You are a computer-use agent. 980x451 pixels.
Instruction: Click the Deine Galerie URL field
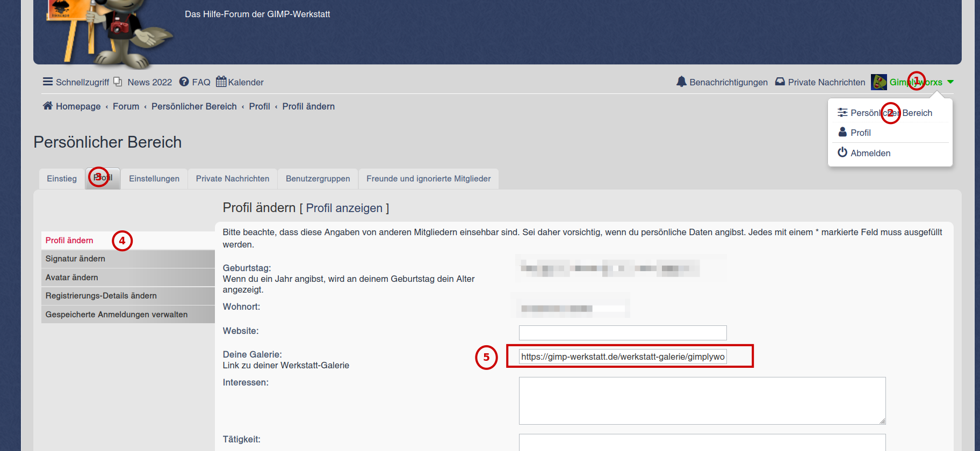pyautogui.click(x=623, y=357)
